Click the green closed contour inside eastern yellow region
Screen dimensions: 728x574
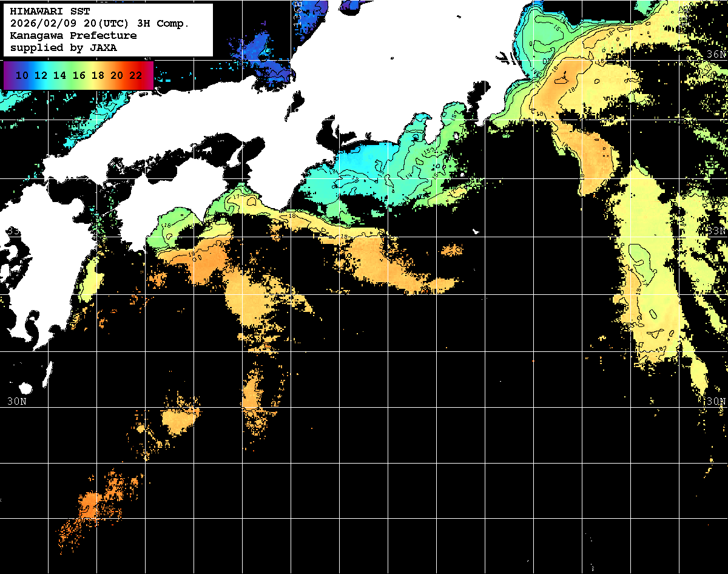tap(640, 258)
